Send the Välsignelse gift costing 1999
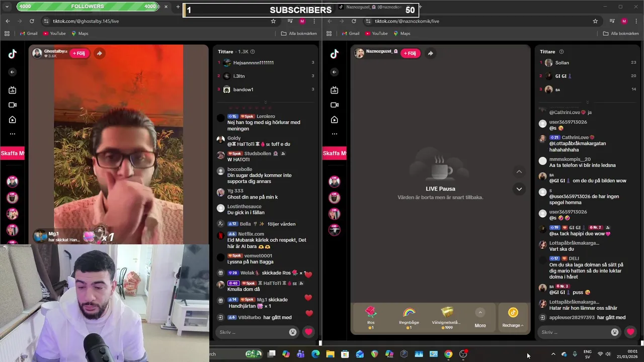The image size is (644, 362). click(447, 318)
